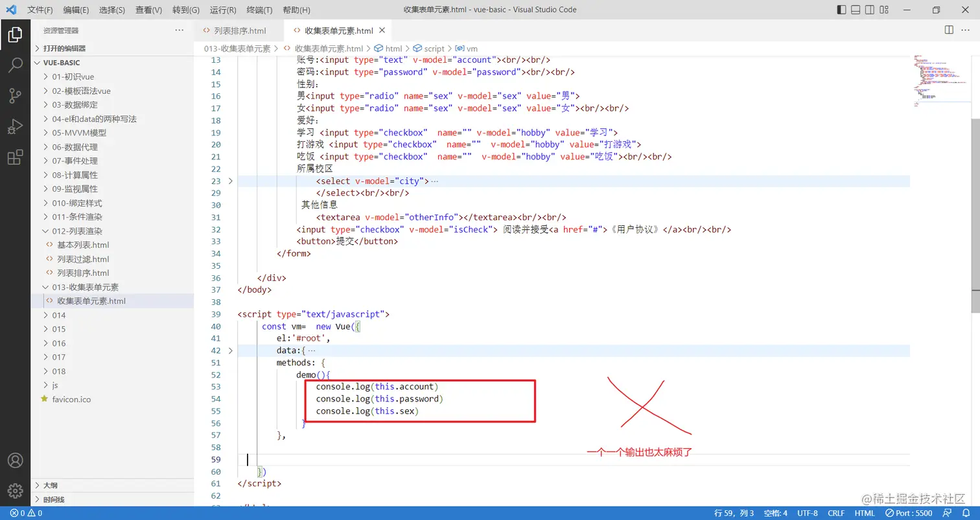
Task: Open Source Control view icon
Action: (x=15, y=96)
